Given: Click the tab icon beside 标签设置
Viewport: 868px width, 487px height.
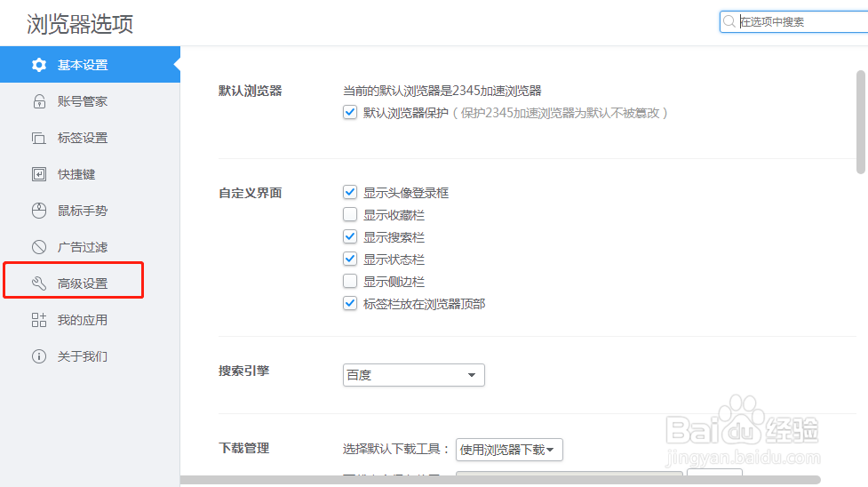Looking at the screenshot, I should point(39,138).
